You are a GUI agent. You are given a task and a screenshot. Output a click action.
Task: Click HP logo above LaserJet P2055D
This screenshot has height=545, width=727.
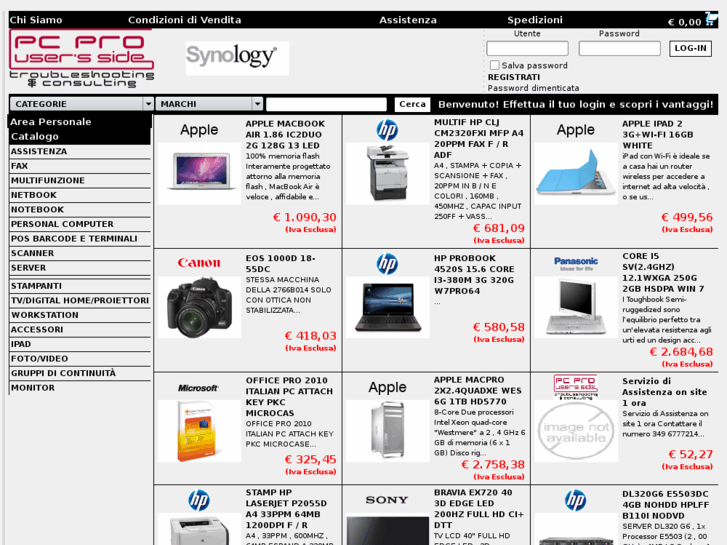pos(199,500)
